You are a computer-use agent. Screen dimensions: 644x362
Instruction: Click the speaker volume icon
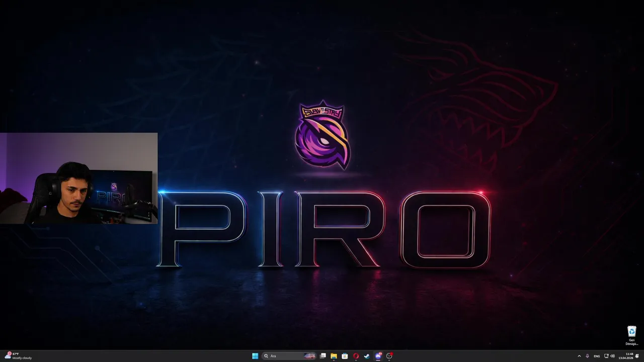[612, 356]
